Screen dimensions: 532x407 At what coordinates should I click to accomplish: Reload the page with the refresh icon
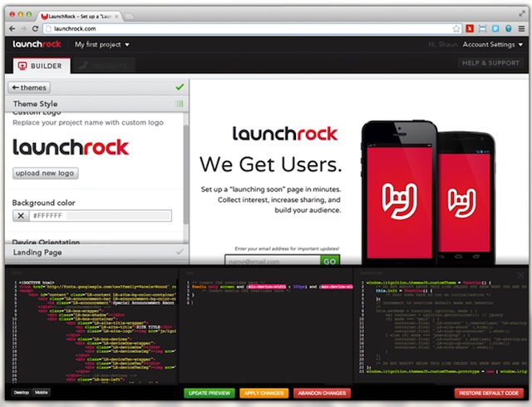point(35,28)
